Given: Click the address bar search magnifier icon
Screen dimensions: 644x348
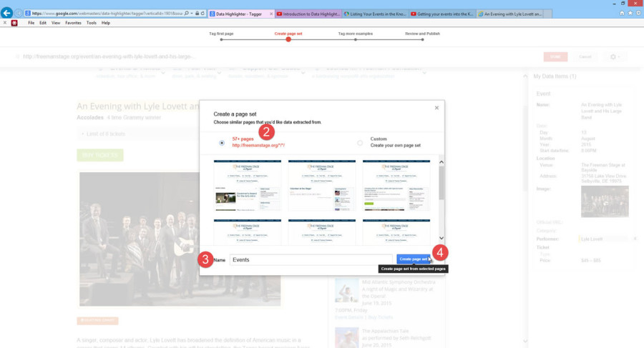Looking at the screenshot, I should [x=187, y=13].
